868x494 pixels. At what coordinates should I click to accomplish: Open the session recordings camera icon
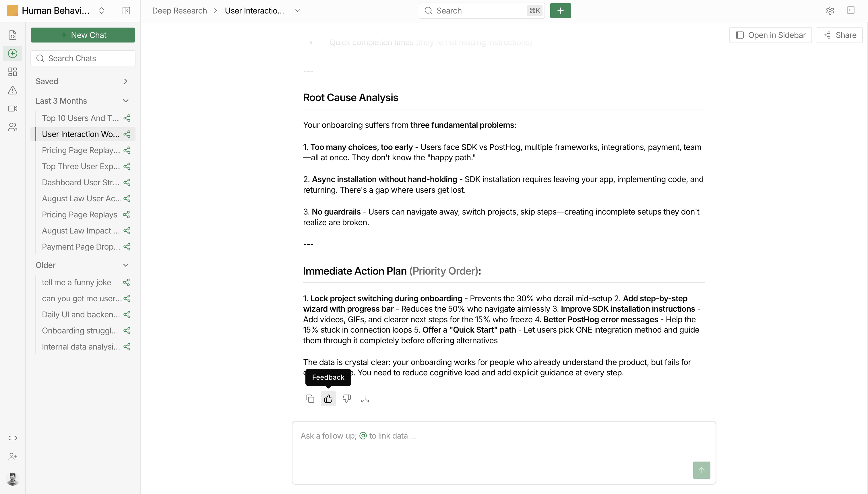tap(13, 109)
